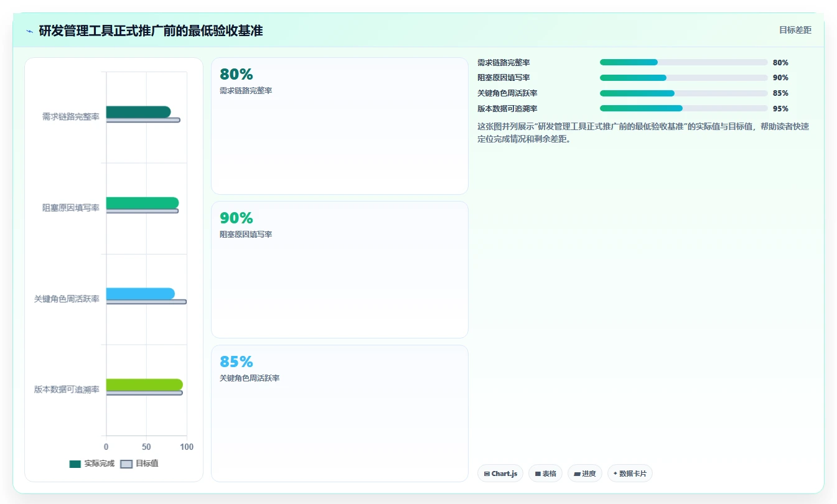Click the 表格 tag at bottom
This screenshot has width=837, height=504.
[545, 474]
